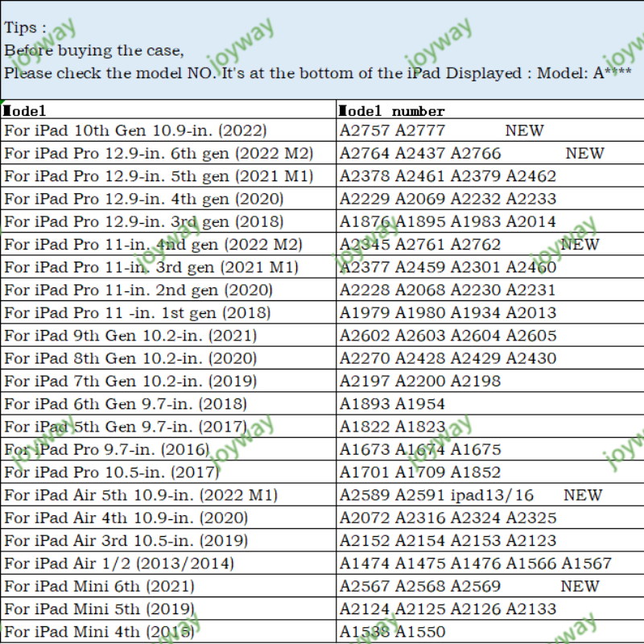
Task: Select 'For iPad Pro 9.7-in. (2016)'
Action: [x=168, y=449]
